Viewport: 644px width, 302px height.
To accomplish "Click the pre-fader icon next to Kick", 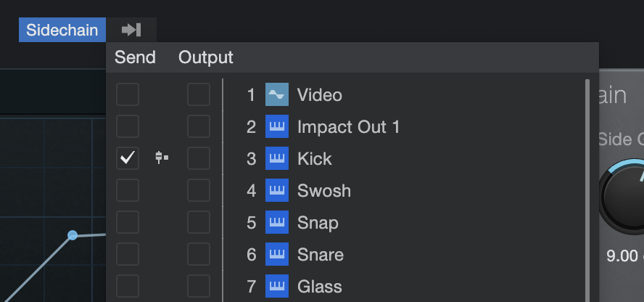I will [162, 158].
